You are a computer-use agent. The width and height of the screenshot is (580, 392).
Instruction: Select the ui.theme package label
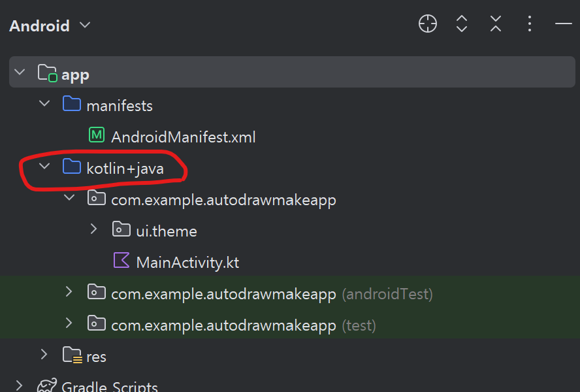pyautogui.click(x=167, y=231)
